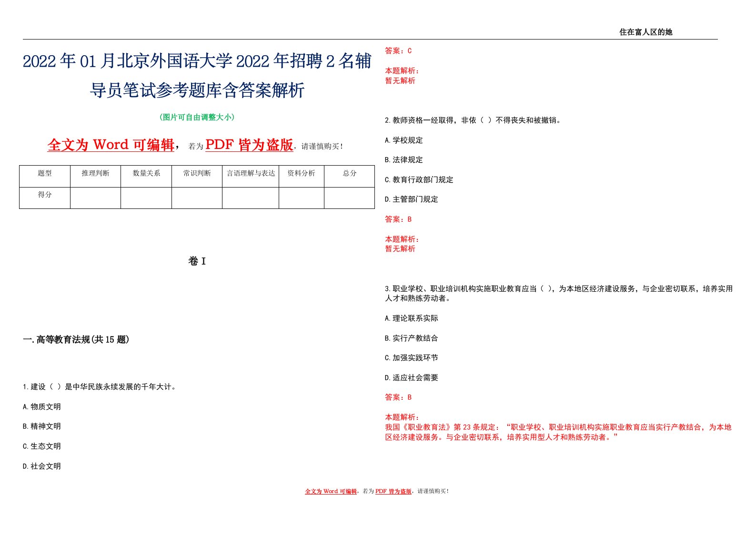
Task: Select option A.理论联系实际
Action: point(412,318)
